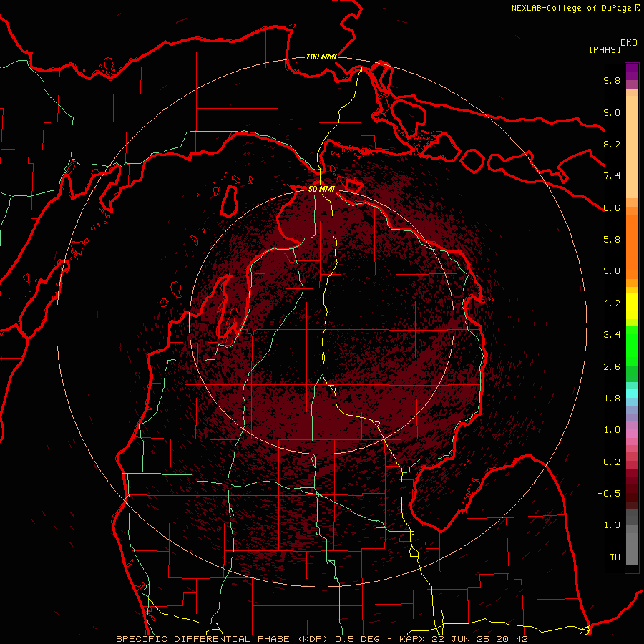This screenshot has width=644, height=644.
Task: Click the 7.4 scale value
Action: (x=612, y=176)
